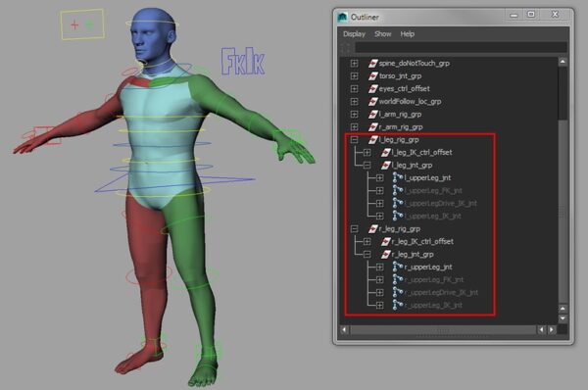Click the r_upperLeg_FK_jnt joint icon
The height and width of the screenshot is (390, 588).
(398, 279)
